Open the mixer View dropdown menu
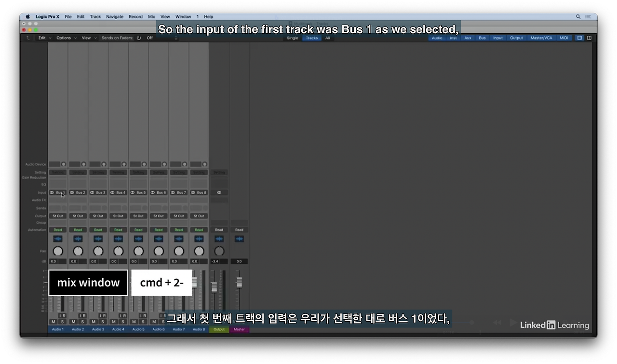The height and width of the screenshot is (364, 617). click(x=89, y=38)
